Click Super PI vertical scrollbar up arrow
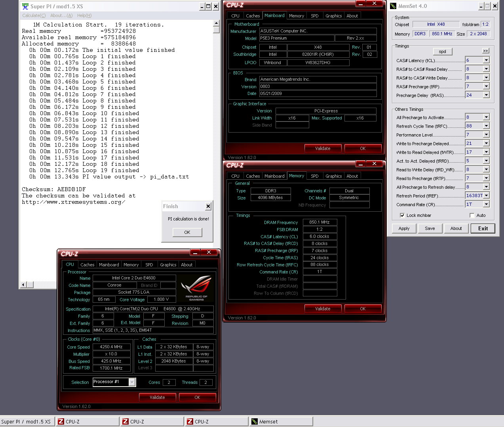504x427 pixels. 216,23
